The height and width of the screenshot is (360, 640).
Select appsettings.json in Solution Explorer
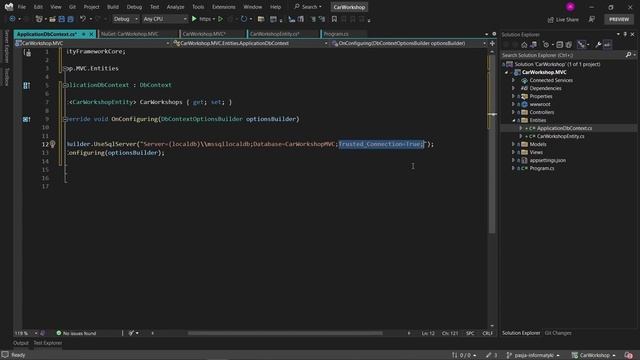(x=547, y=160)
